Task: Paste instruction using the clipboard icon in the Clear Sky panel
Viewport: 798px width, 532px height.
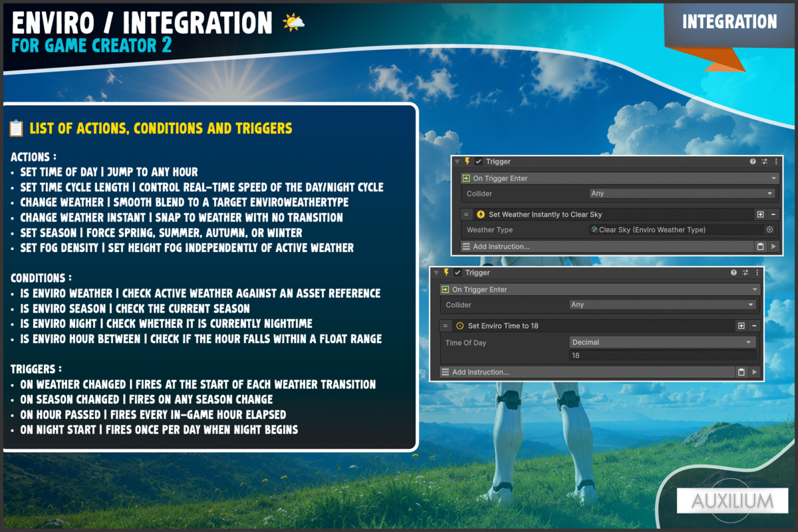Action: point(760,247)
